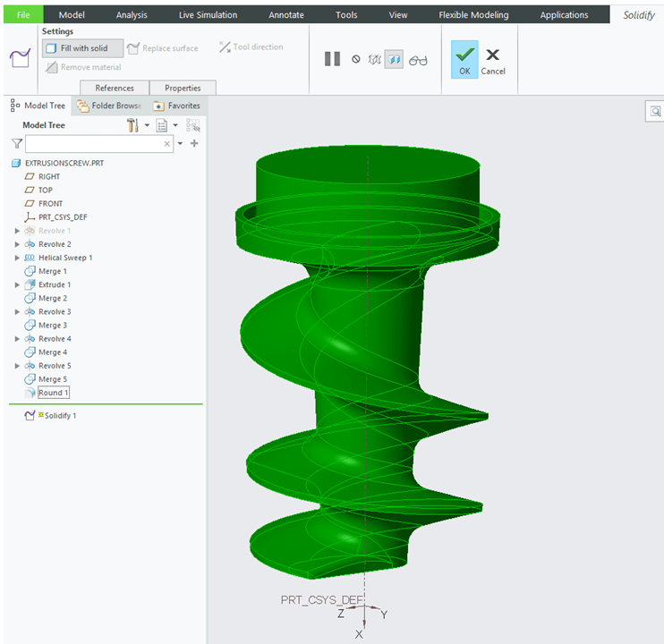Click the zoom magnifier in viewport corner

(x=655, y=112)
